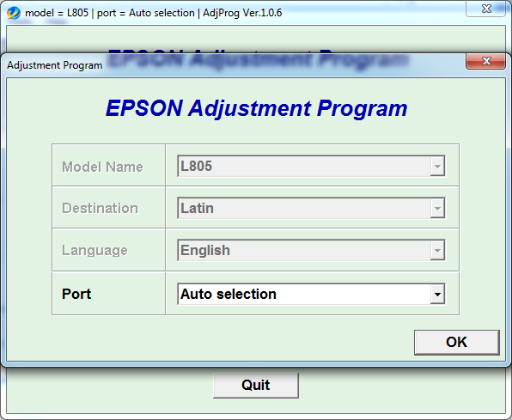
Task: Click the Destination label
Action: pos(100,209)
